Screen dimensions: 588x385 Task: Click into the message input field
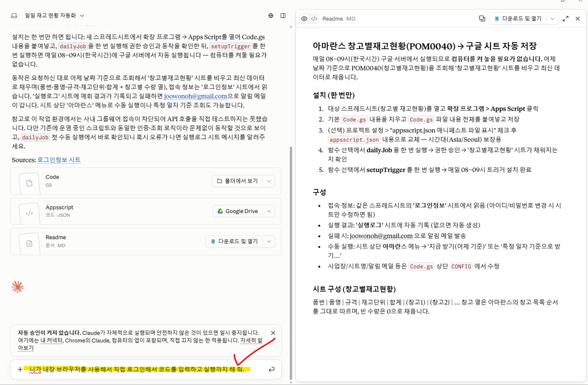[146, 370]
